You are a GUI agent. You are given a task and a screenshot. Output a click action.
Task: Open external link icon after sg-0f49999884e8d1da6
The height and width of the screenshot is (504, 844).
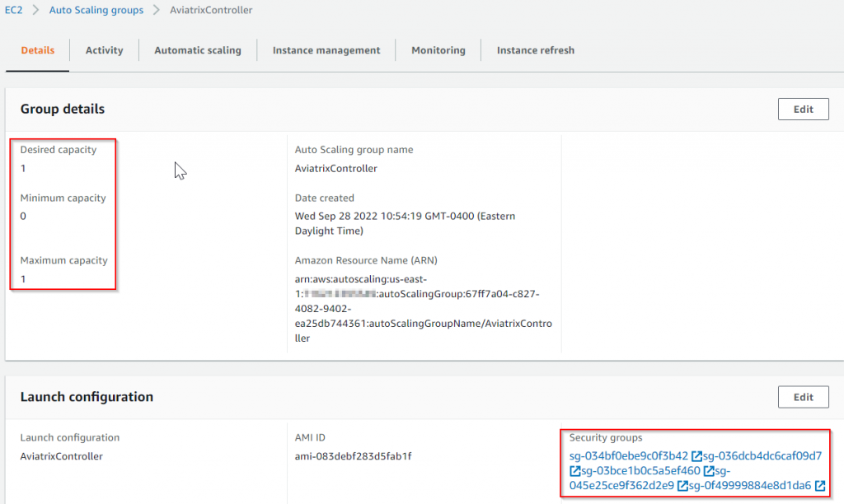pos(820,486)
